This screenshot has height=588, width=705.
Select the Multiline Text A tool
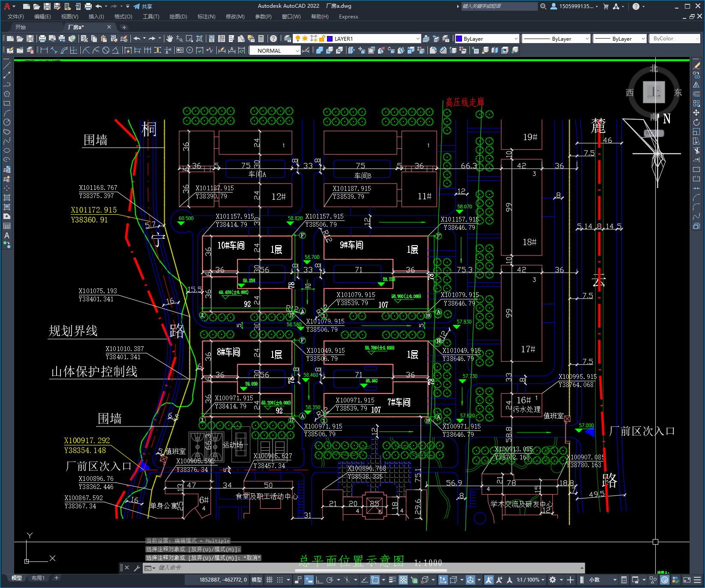(x=6, y=235)
